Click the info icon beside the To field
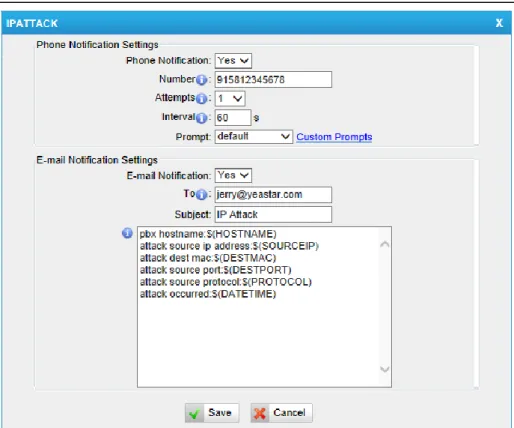Viewport: 514px width, 428px height. [x=201, y=195]
